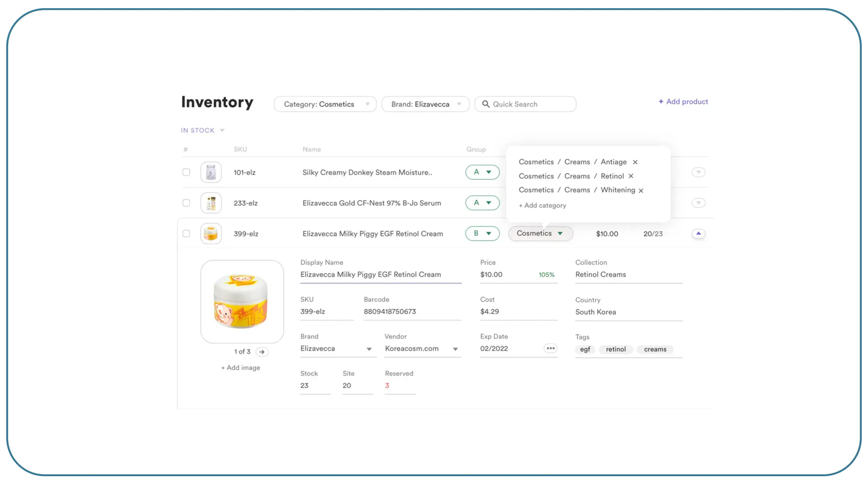Click the creams tag chip
The height and width of the screenshot is (484, 868).
click(655, 349)
